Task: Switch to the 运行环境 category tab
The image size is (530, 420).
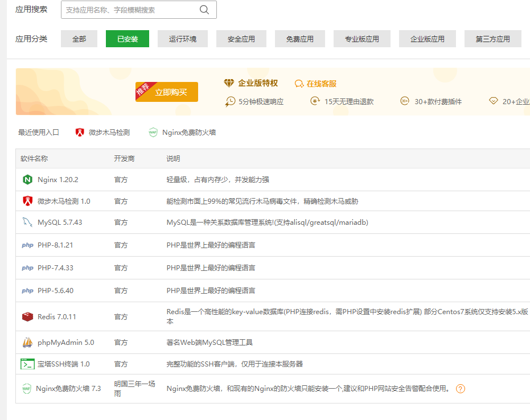Action: [182, 39]
